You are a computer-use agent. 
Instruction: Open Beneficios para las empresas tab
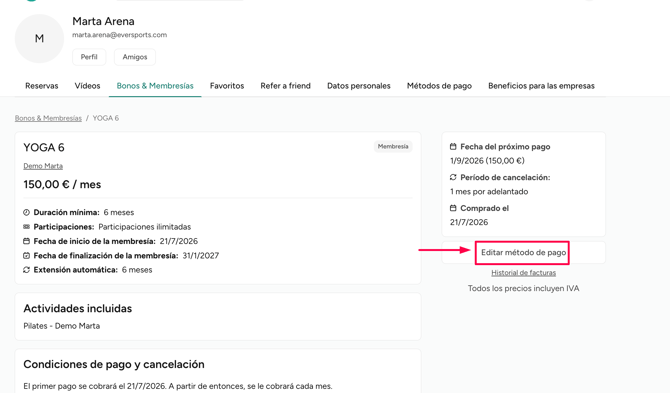pos(541,86)
